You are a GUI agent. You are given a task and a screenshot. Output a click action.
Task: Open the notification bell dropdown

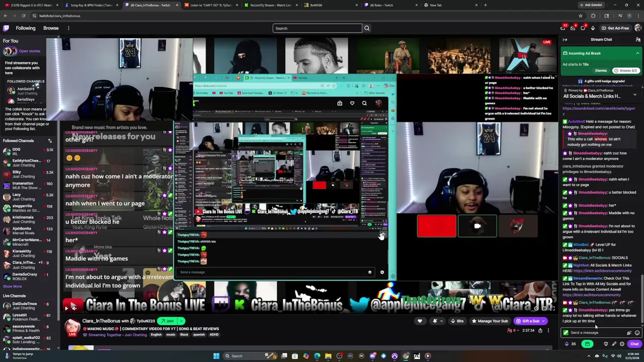[438, 321]
